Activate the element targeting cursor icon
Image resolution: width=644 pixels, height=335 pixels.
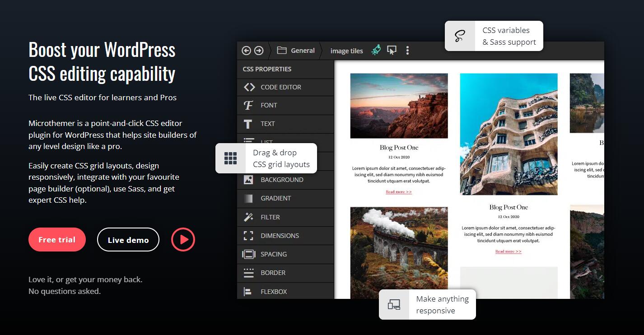pyautogui.click(x=392, y=50)
